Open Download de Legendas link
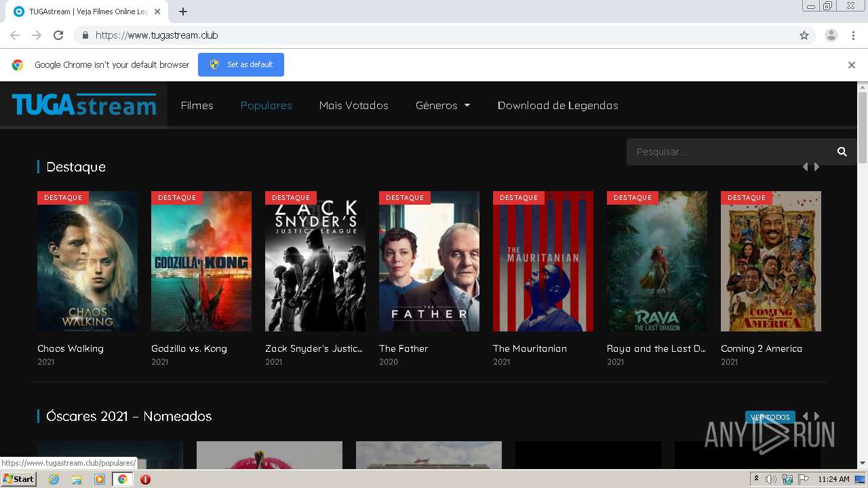The height and width of the screenshot is (488, 868). [x=557, y=106]
